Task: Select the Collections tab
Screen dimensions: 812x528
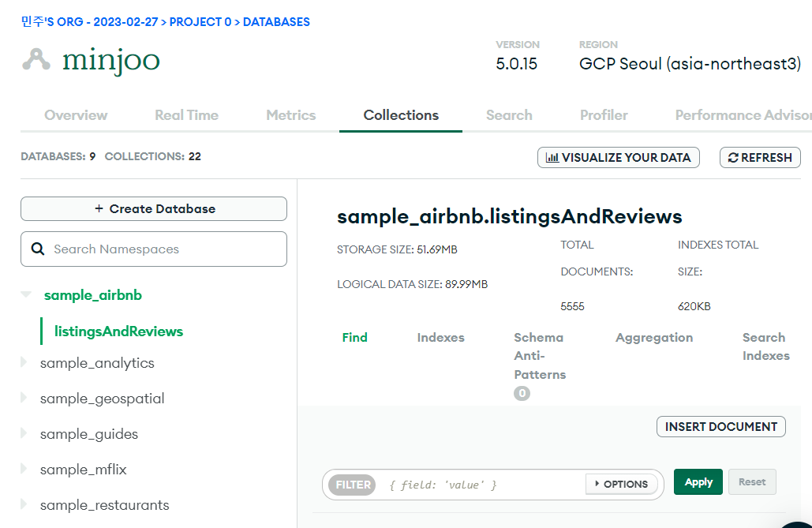Action: pyautogui.click(x=401, y=115)
